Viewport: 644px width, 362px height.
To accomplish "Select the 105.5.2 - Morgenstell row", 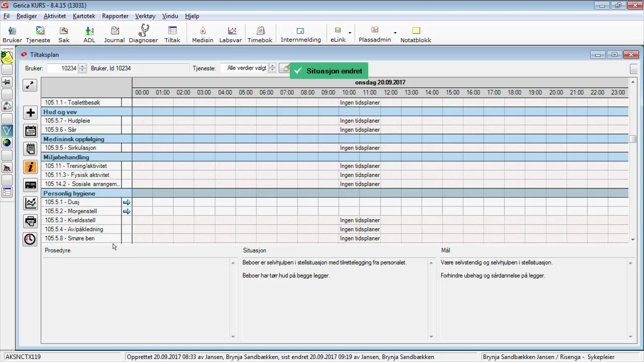I will 70,211.
